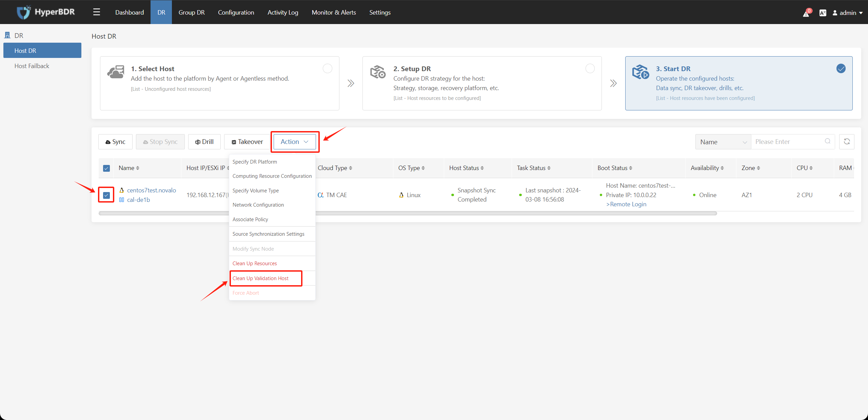The width and height of the screenshot is (868, 420).
Task: Open the Dashboard tab
Action: click(x=130, y=12)
